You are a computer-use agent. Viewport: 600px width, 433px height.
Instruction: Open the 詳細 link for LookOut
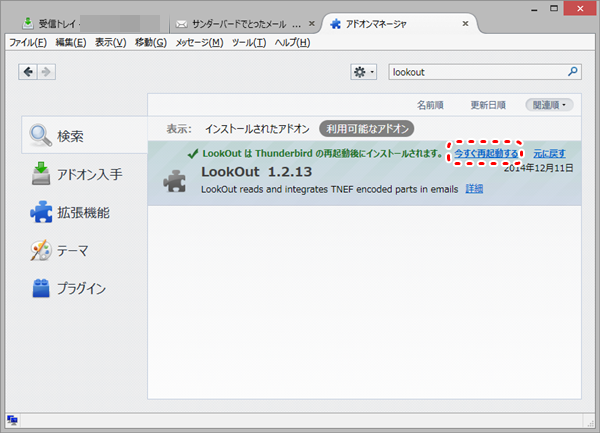click(x=474, y=189)
